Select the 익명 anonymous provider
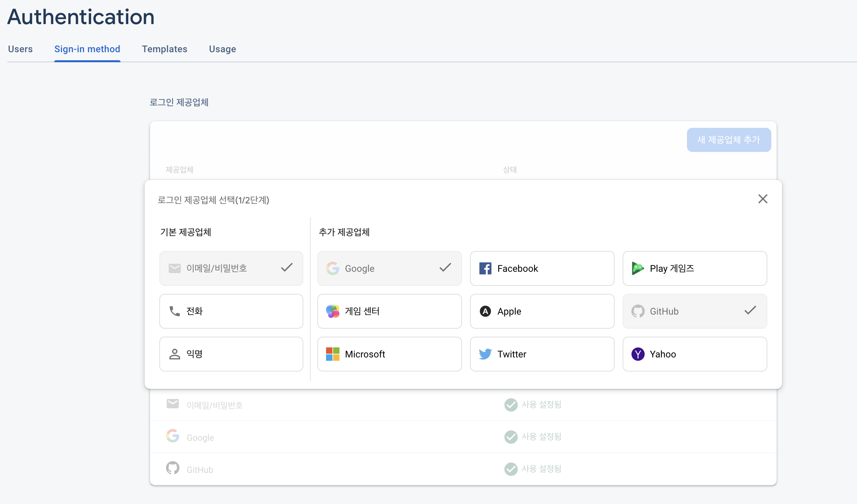The image size is (857, 504). pyautogui.click(x=231, y=354)
